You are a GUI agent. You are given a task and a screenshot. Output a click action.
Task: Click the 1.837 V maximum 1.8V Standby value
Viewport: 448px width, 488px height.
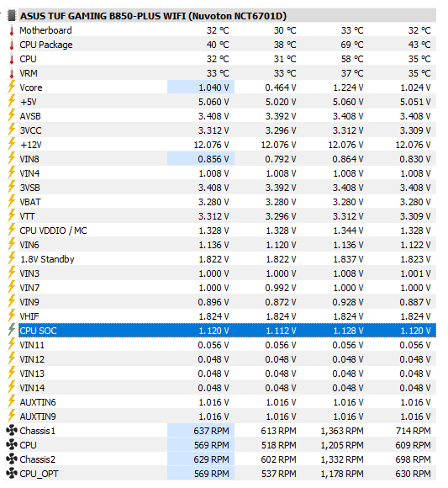click(348, 259)
